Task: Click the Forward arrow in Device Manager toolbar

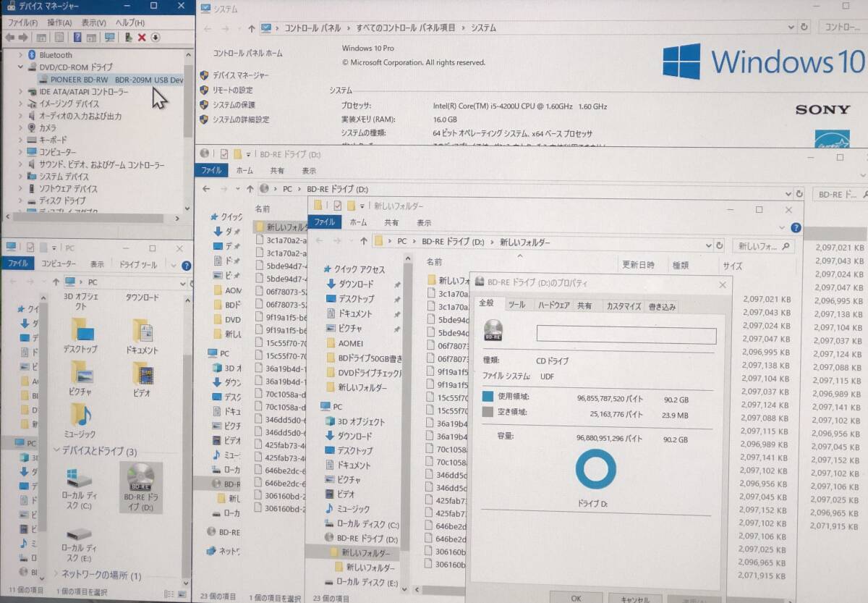Action: coord(23,37)
